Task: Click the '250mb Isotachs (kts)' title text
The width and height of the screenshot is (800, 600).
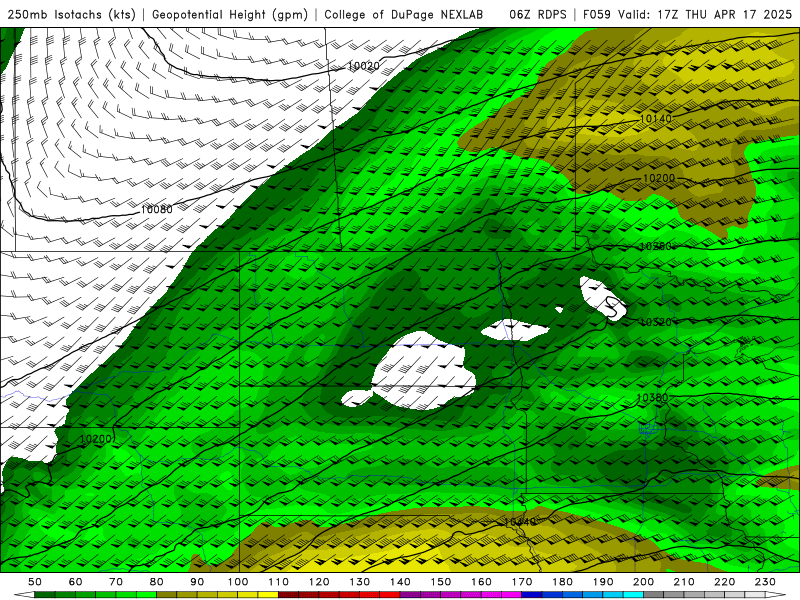Action: (71, 14)
